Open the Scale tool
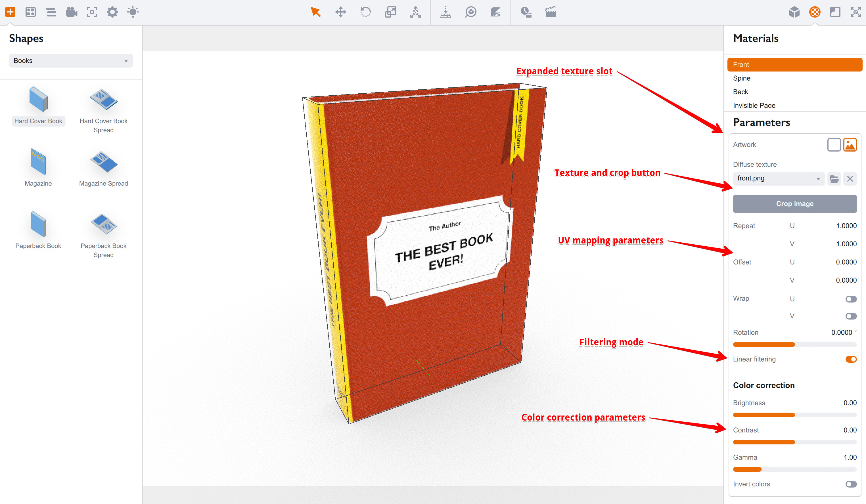 (x=391, y=12)
